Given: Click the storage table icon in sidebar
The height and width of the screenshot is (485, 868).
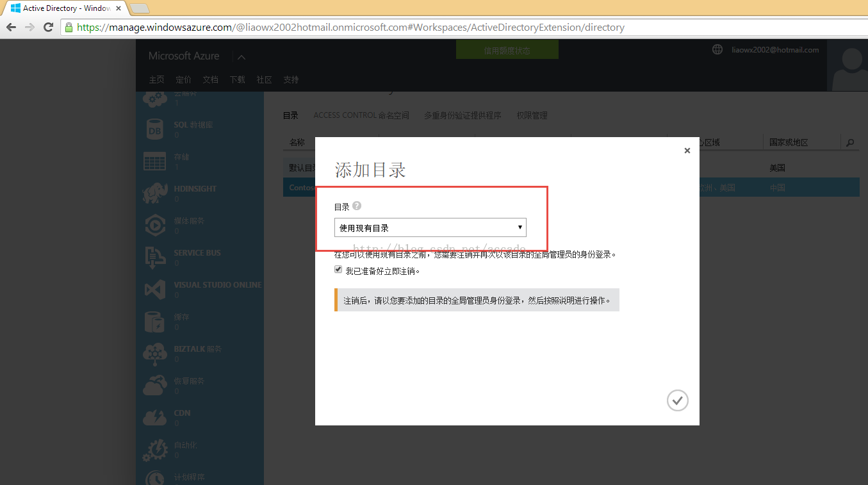Looking at the screenshot, I should coord(154,161).
